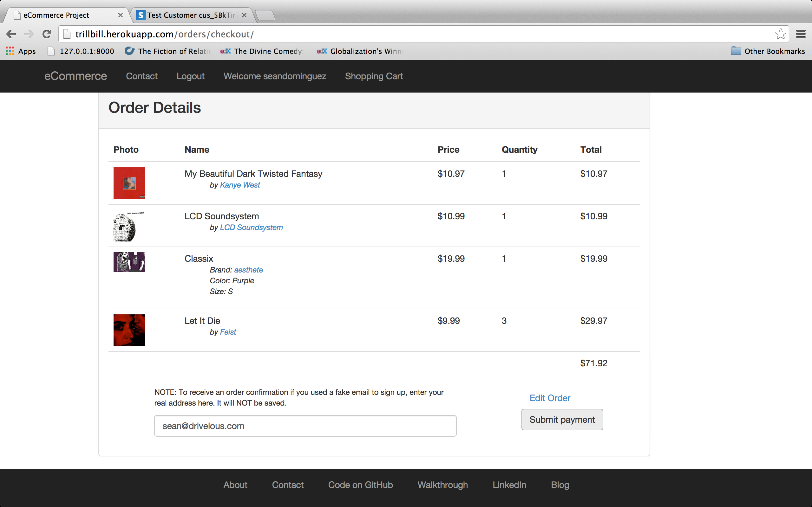Click the Let It Die album thumbnail
The height and width of the screenshot is (507, 812).
[x=129, y=330]
